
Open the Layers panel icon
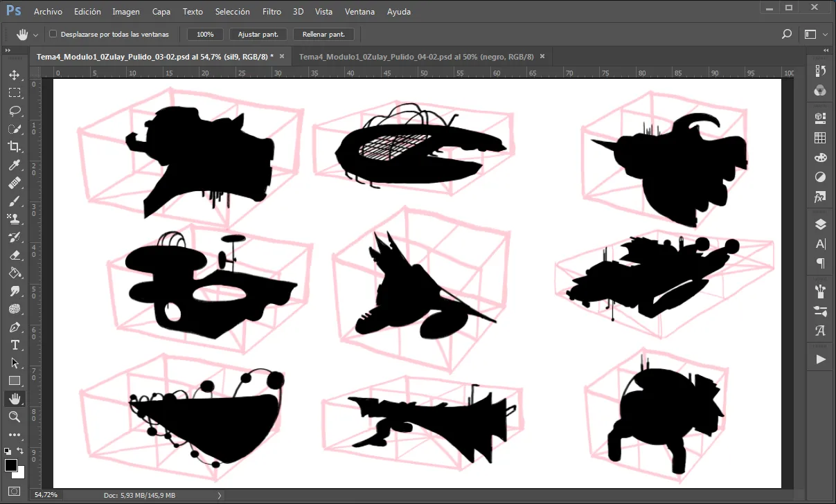(821, 224)
